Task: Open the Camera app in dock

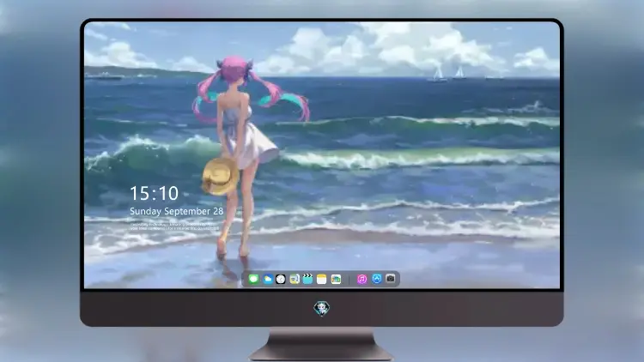Action: pyautogui.click(x=391, y=279)
